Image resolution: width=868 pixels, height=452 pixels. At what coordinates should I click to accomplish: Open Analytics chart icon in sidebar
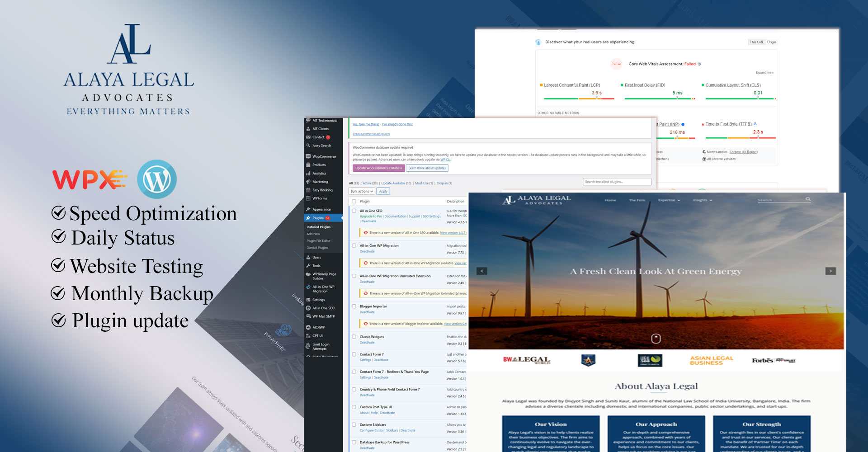click(308, 174)
